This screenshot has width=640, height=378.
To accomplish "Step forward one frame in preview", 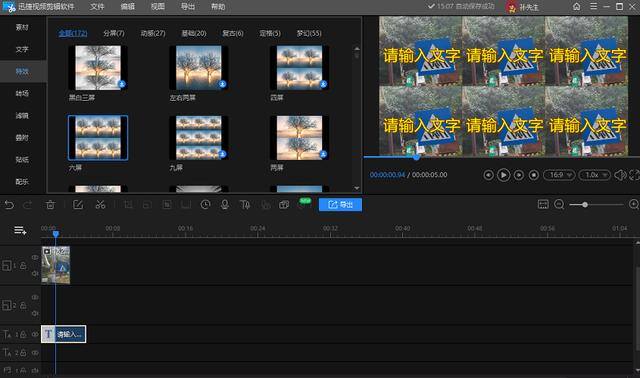I will [518, 175].
